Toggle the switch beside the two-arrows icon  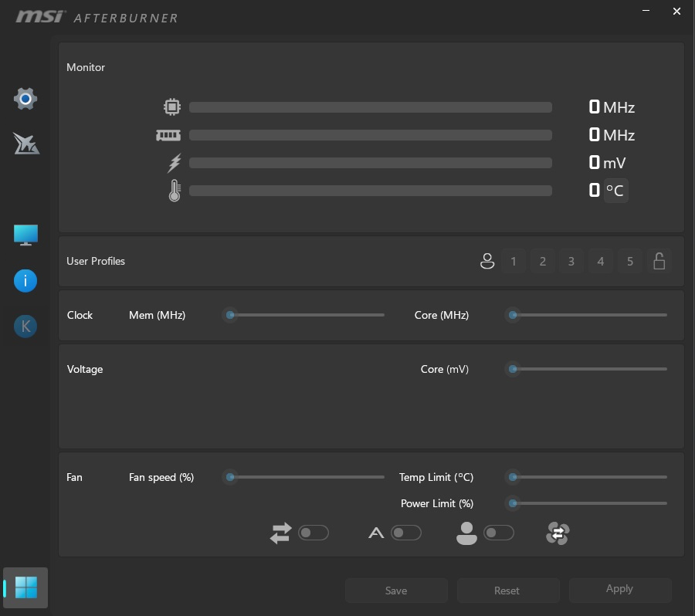(314, 533)
